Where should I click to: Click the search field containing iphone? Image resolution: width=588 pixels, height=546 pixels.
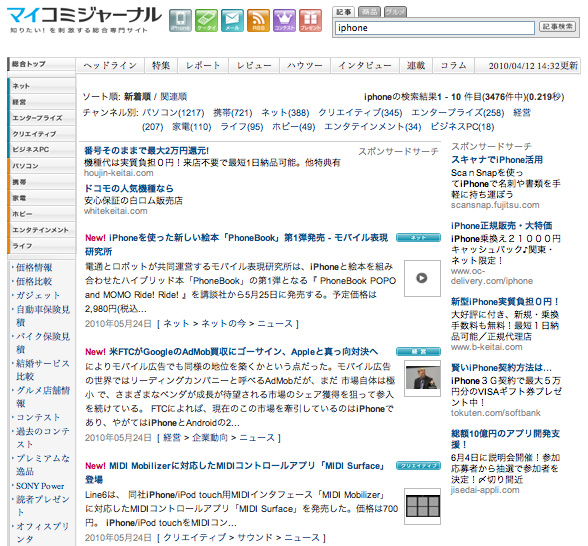(x=435, y=28)
